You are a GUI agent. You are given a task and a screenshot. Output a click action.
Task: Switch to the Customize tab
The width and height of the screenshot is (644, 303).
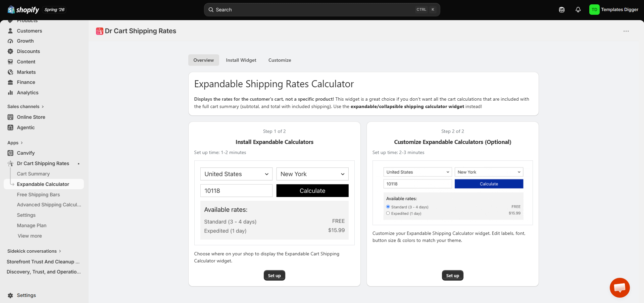pyautogui.click(x=280, y=60)
